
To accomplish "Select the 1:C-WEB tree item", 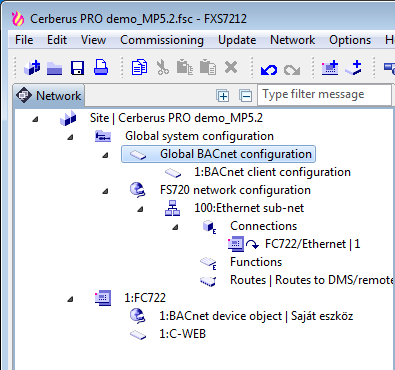I will [182, 334].
